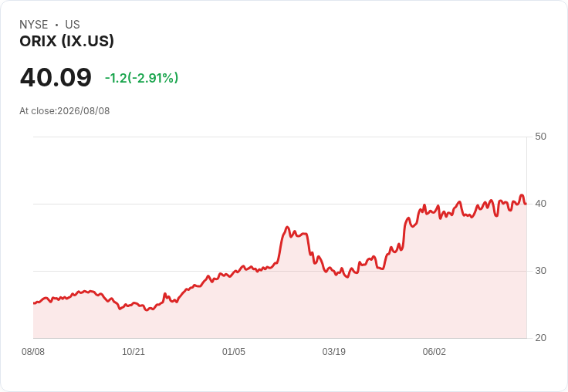Click the 40 price axis label
This screenshot has height=392, width=568.
pos(540,204)
